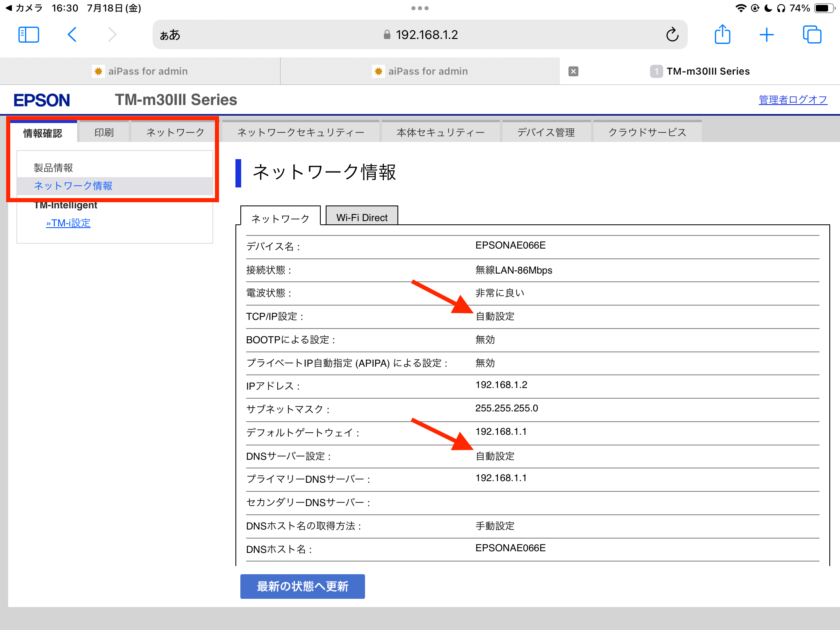The image size is (840, 630).
Task: Select IP address value 192.168.1.2 in table
Action: [501, 385]
